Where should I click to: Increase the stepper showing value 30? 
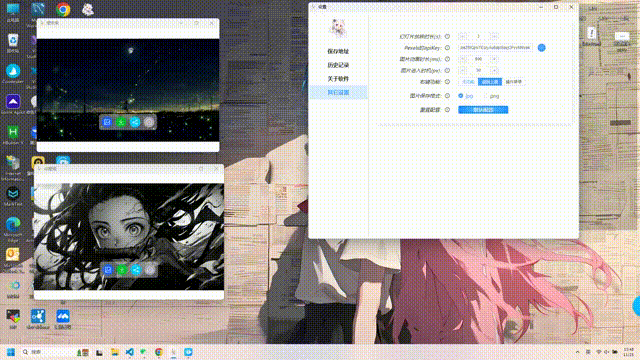pos(494,71)
